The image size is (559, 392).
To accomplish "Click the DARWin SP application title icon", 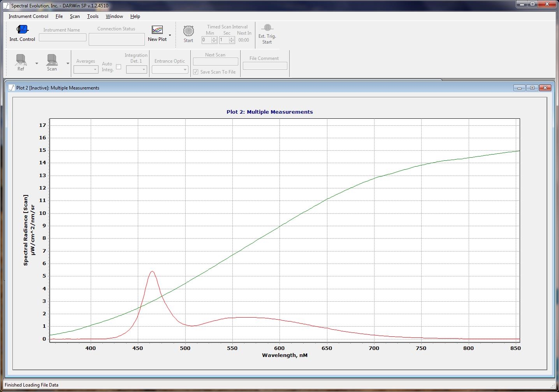I will coord(6,5).
